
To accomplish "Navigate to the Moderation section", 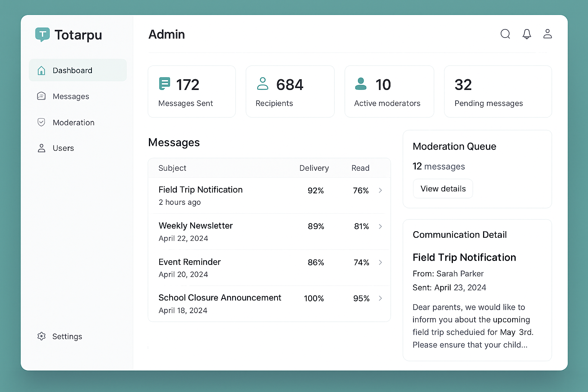I will coord(73,122).
